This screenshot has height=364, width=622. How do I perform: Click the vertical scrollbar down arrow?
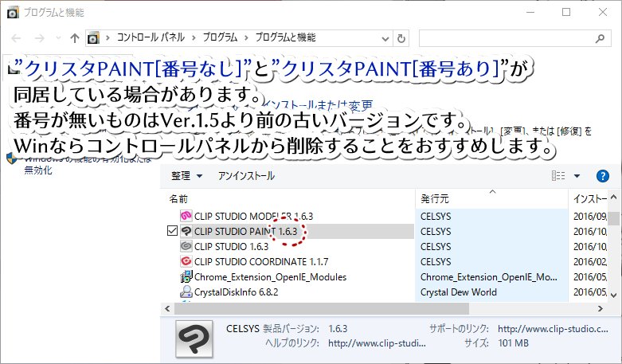tap(614, 296)
